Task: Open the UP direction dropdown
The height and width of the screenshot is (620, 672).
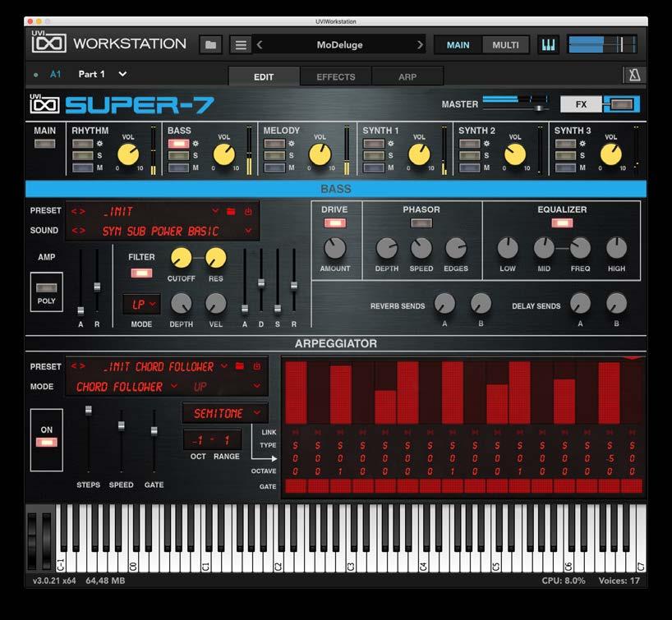Action: pos(256,386)
